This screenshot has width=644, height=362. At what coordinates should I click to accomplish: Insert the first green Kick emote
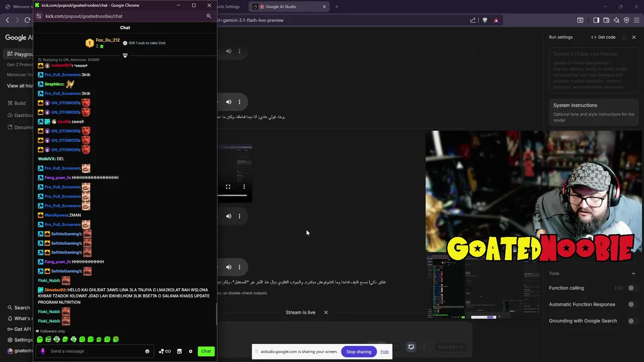(40, 339)
